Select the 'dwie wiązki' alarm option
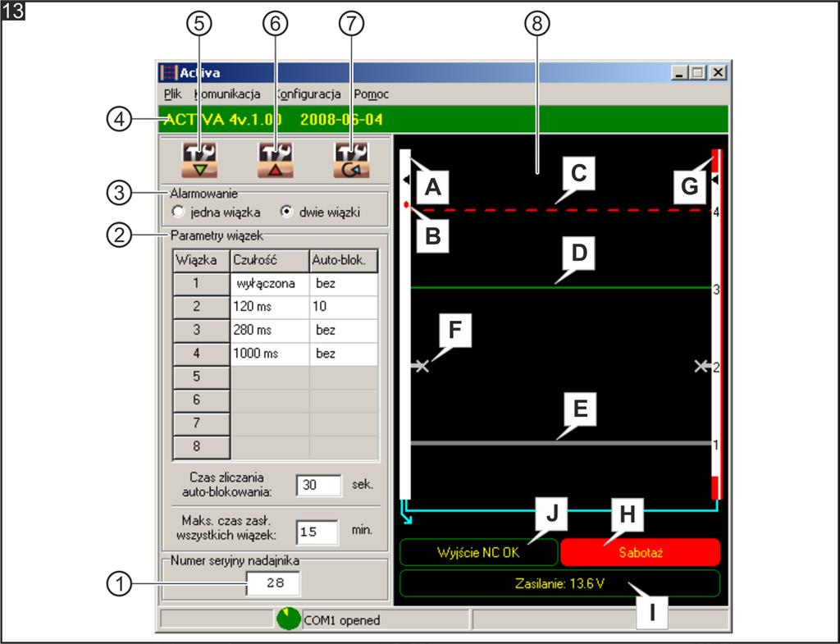Image resolution: width=840 pixels, height=644 pixels. click(321, 212)
